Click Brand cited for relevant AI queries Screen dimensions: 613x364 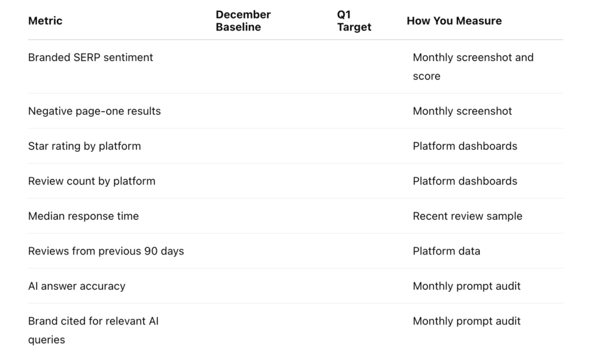click(x=93, y=330)
